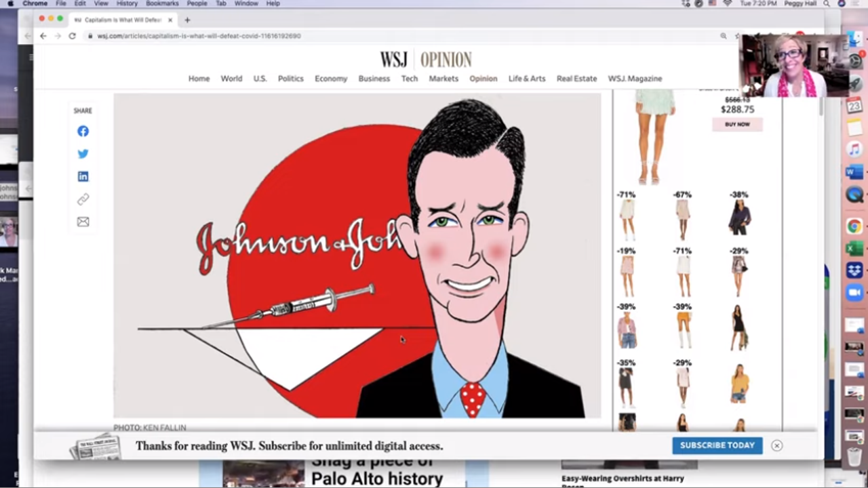The height and width of the screenshot is (488, 868).
Task: Open new Chrome tab
Action: pyautogui.click(x=187, y=20)
